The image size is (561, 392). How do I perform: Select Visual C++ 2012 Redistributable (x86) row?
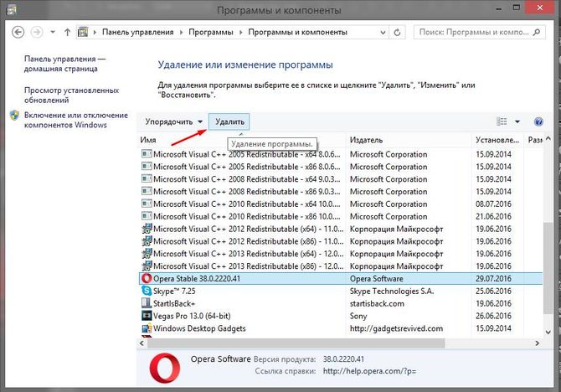point(341,241)
